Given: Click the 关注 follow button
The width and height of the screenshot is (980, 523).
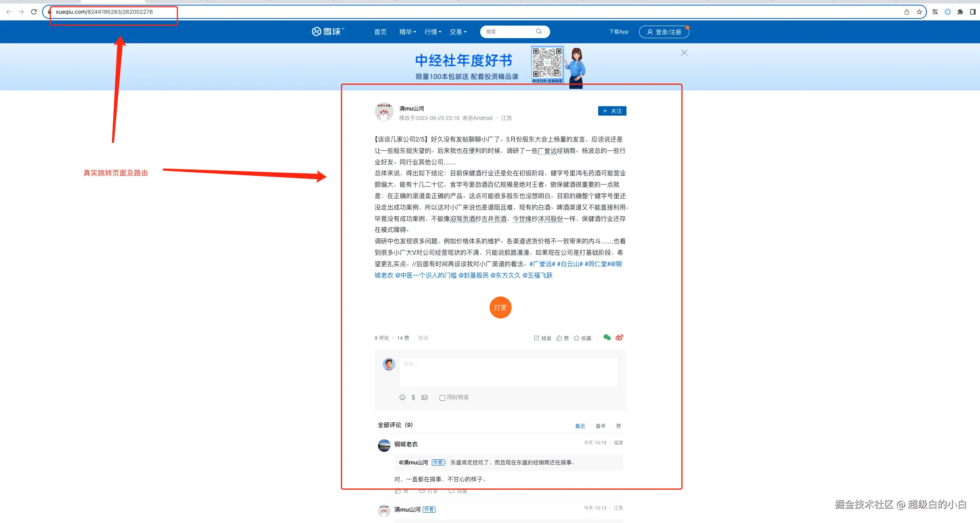Looking at the screenshot, I should tap(612, 111).
